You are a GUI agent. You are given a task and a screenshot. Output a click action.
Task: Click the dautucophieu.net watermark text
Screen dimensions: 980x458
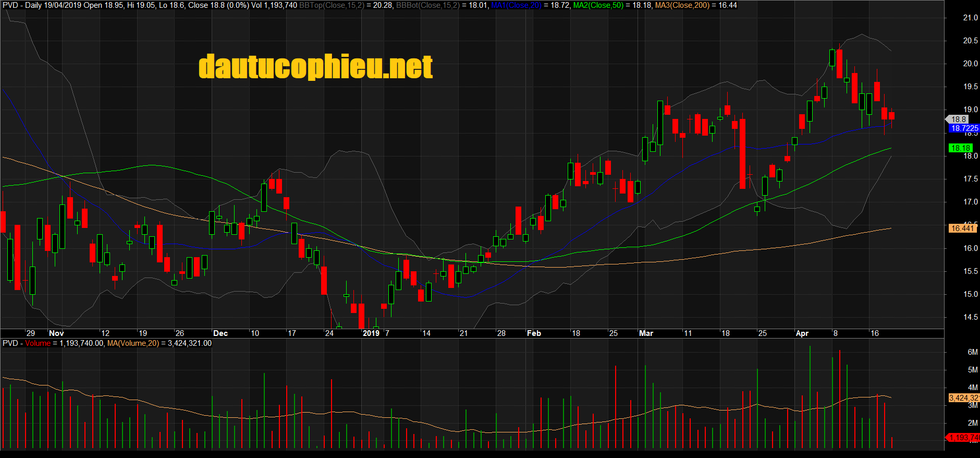pyautogui.click(x=315, y=67)
